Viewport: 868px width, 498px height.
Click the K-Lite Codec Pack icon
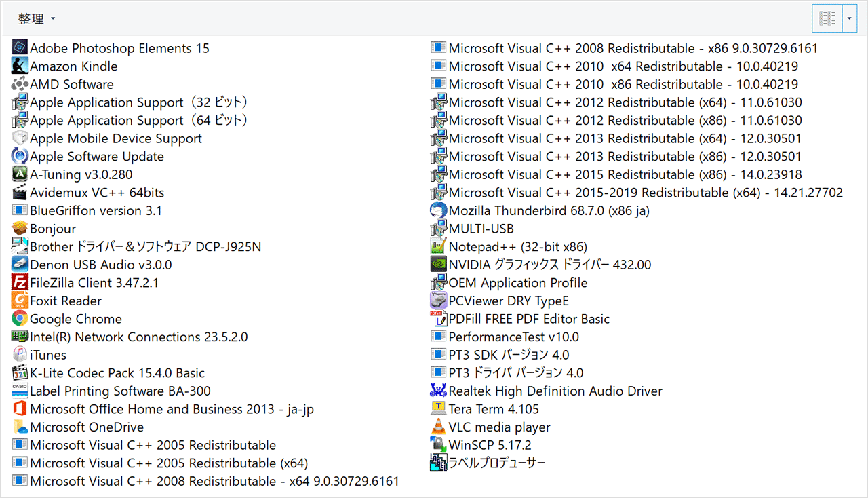20,372
